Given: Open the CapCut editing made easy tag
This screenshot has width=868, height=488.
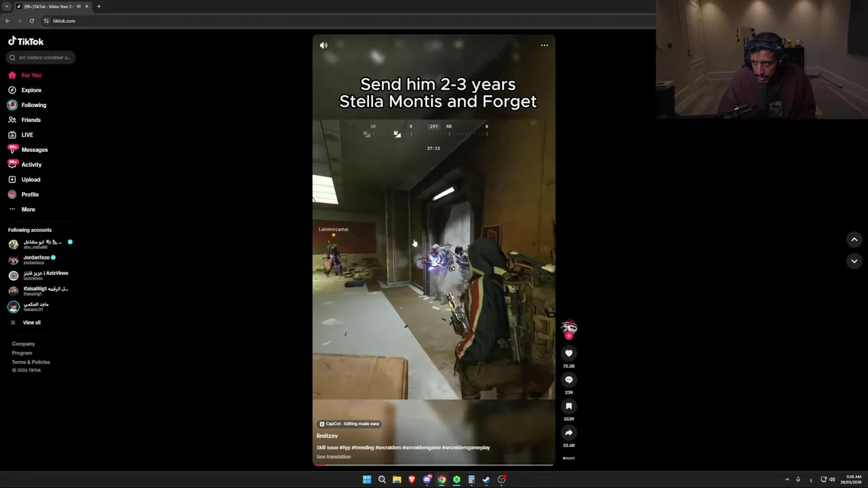Looking at the screenshot, I should pos(349,424).
